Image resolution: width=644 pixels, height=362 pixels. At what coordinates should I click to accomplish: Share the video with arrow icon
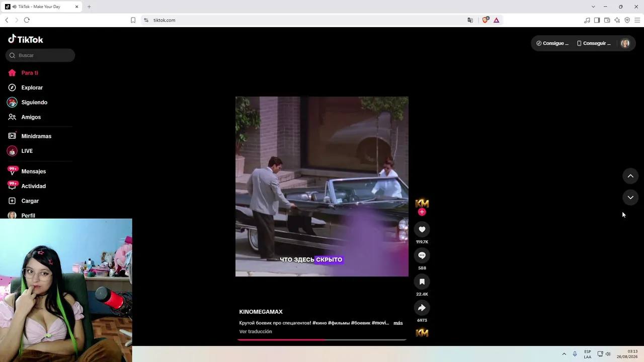click(x=422, y=308)
